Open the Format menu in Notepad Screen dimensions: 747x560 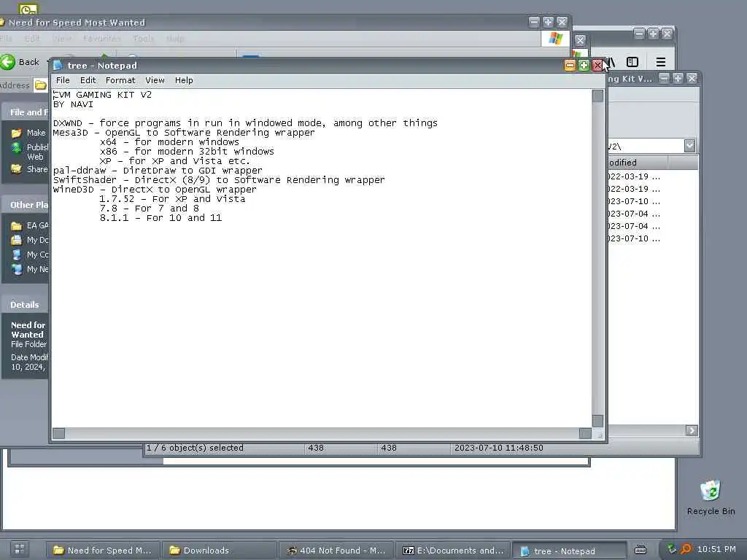click(120, 80)
